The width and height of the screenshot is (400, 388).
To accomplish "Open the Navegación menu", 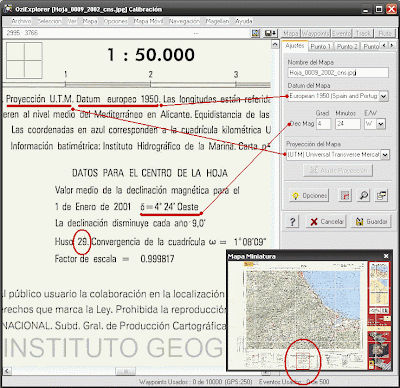I will 184,21.
